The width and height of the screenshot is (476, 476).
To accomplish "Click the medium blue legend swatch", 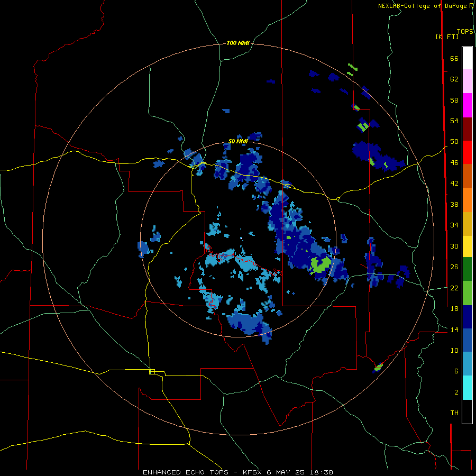I will 467,340.
